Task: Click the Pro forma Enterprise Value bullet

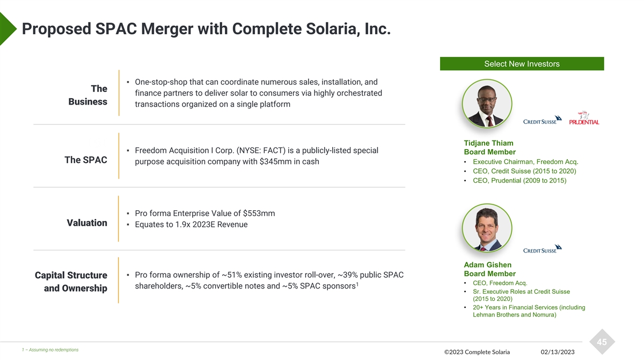Action: (204, 213)
